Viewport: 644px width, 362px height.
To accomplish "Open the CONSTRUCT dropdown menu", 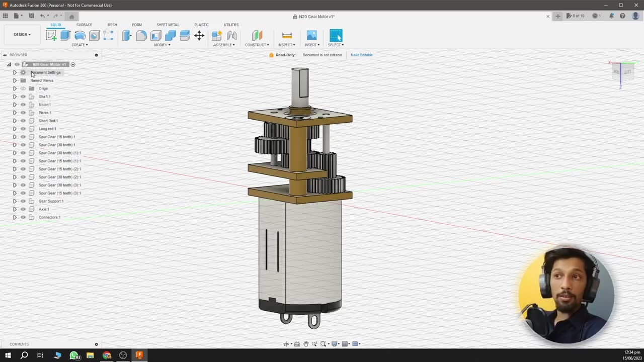I will [x=257, y=45].
